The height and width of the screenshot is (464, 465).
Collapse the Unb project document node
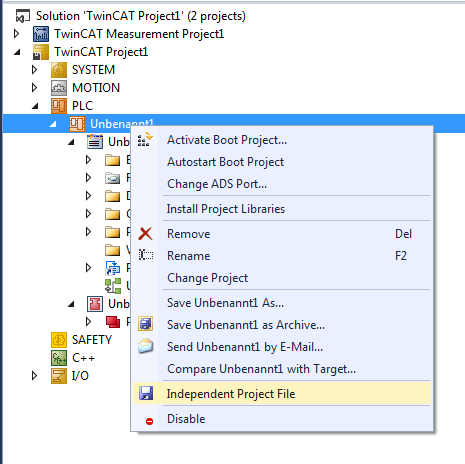click(71, 142)
